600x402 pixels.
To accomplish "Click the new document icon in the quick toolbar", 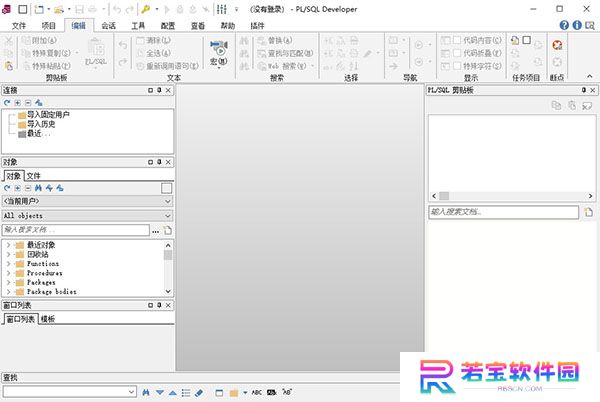I will 39,9.
